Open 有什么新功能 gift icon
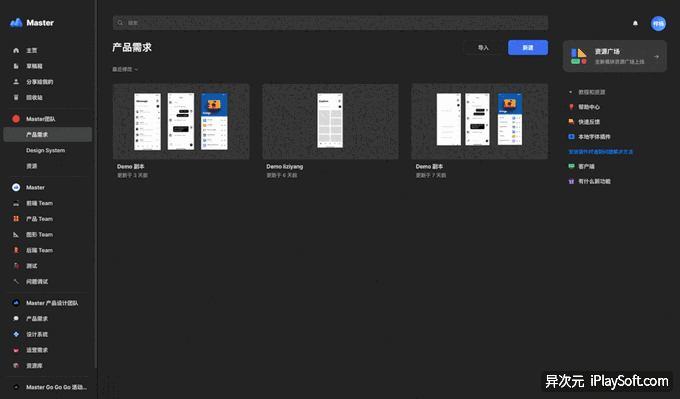Image resolution: width=680 pixels, height=399 pixels. tap(571, 181)
